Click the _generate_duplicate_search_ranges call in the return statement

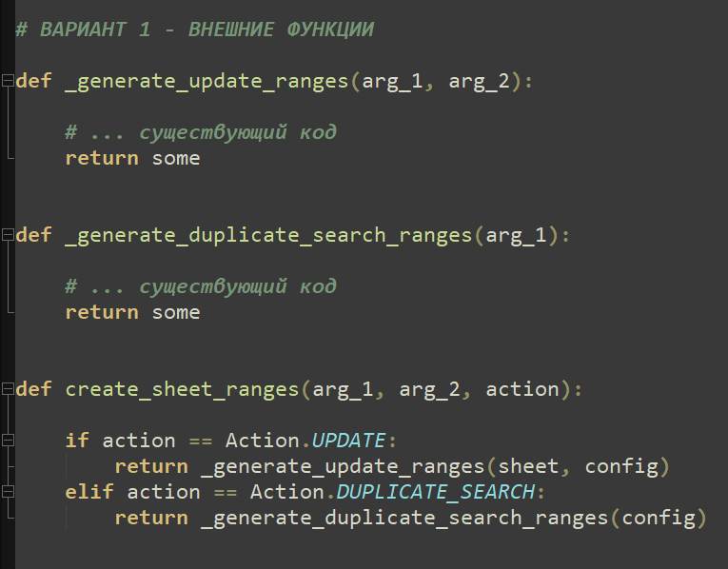click(x=403, y=518)
